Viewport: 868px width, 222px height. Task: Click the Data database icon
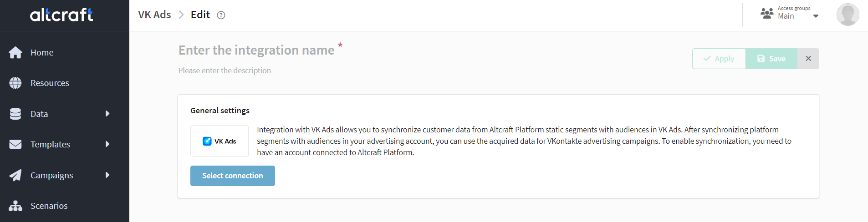click(15, 114)
